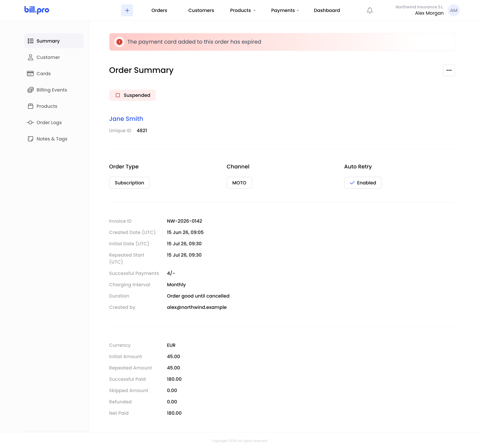This screenshot has height=448, width=479.
Task: Click the Auto Retry checkmark icon
Action: pos(352,183)
